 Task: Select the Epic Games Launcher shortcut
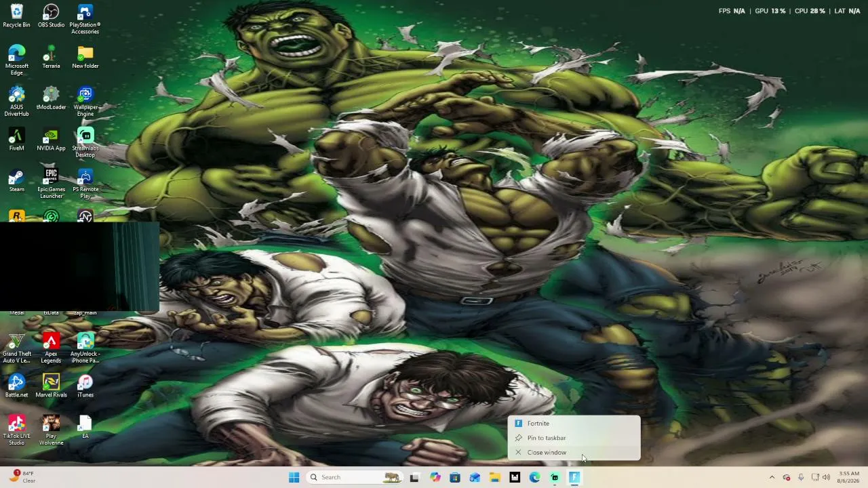point(51,184)
